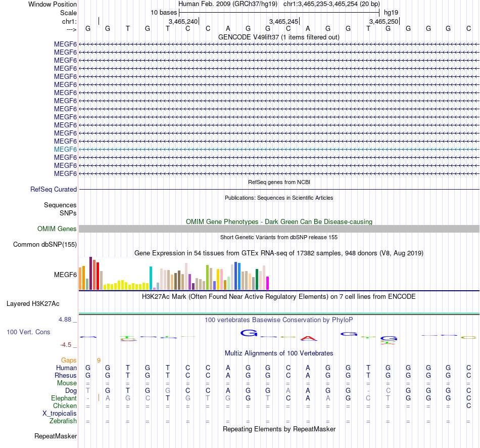480x448 pixels.
Task: Click the orange Gaps row label
Action: pos(69,361)
